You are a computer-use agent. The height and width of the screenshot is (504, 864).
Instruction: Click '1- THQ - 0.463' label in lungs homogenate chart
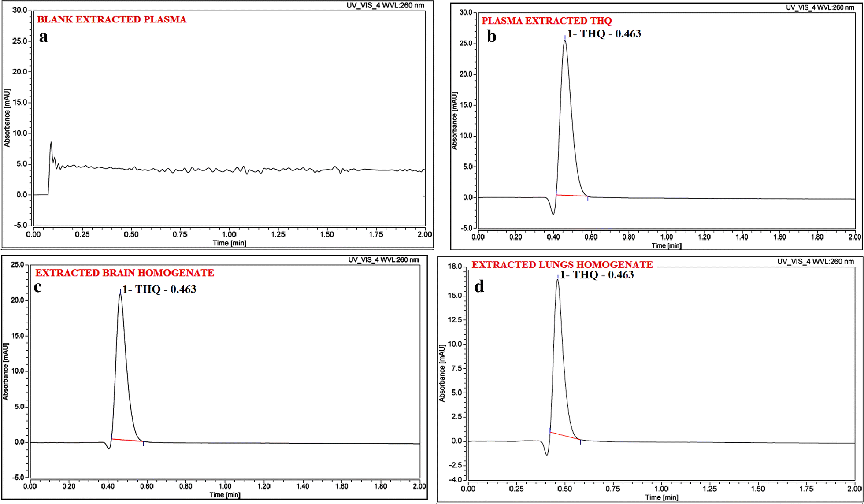coord(597,275)
